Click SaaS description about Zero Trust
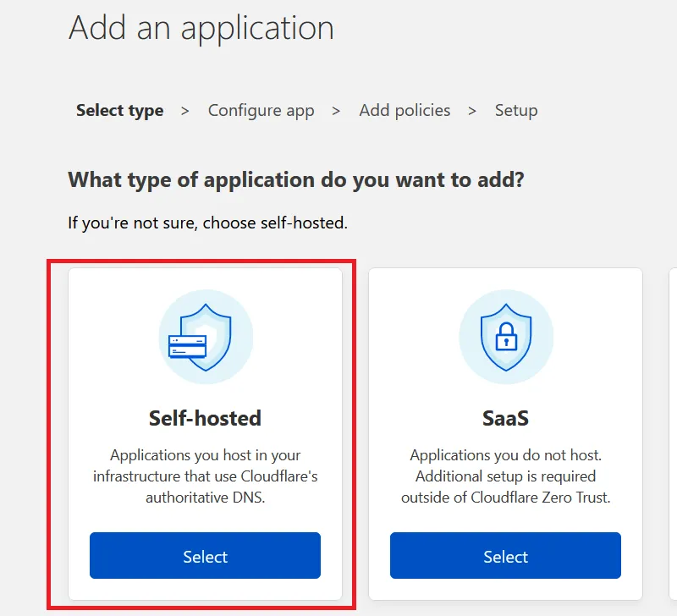The image size is (677, 616). pyautogui.click(x=505, y=476)
